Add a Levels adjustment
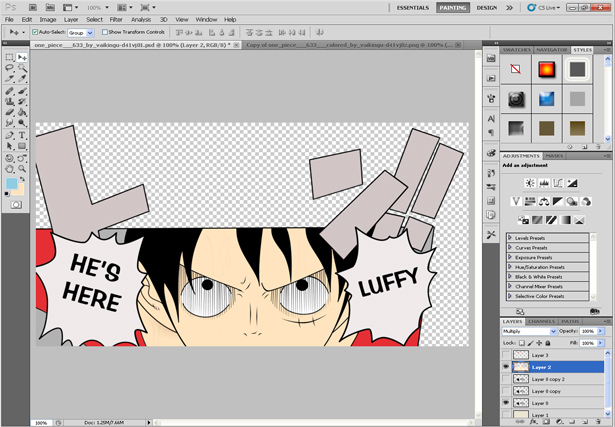The height and width of the screenshot is (427, 615). pyautogui.click(x=544, y=183)
